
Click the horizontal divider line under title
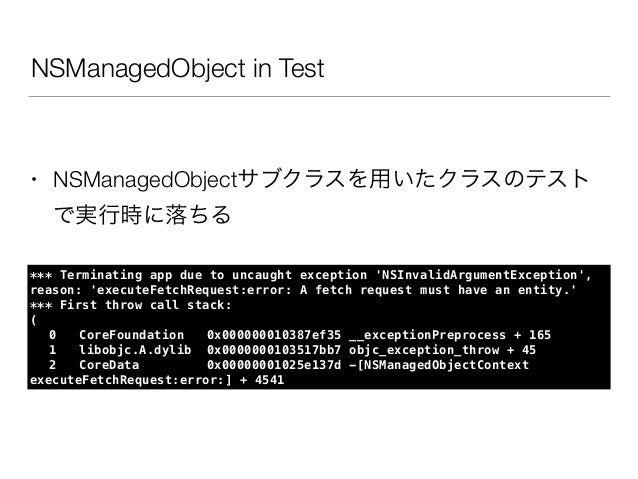tap(319, 96)
